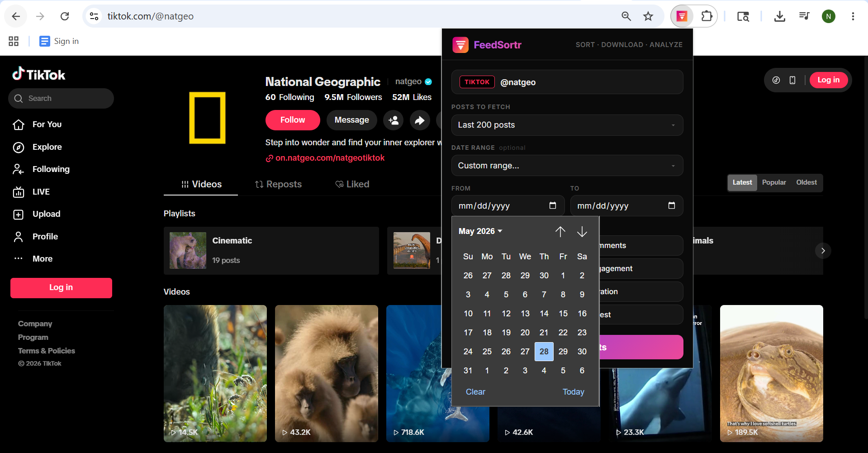The image size is (868, 453).
Task: Click the Sign in bookmark
Action: 59,41
